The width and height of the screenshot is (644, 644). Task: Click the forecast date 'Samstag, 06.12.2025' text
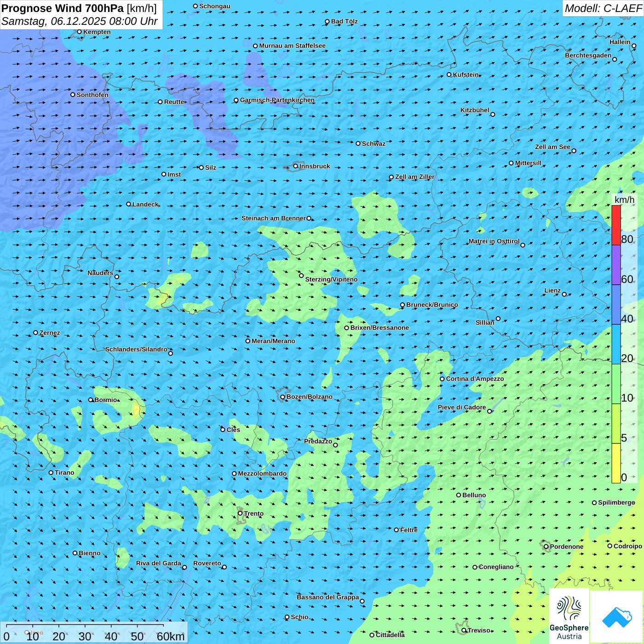tap(53, 21)
